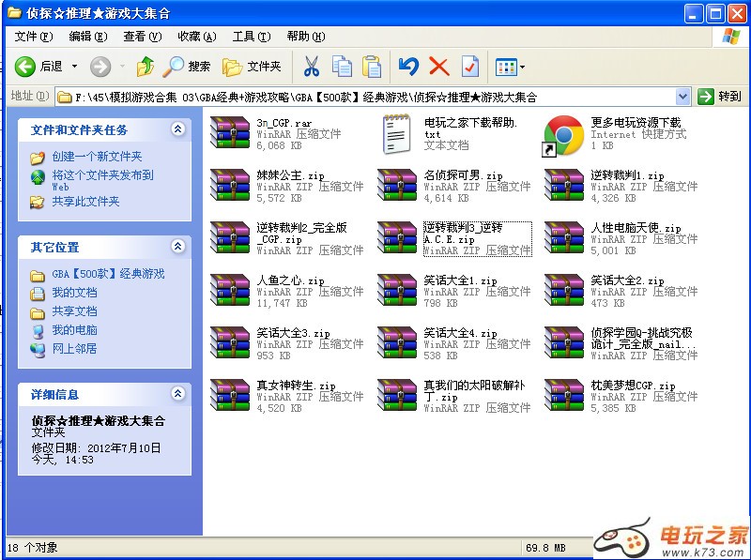This screenshot has width=751, height=560.
Task: Expand the address bar path dropdown arrow
Action: tap(682, 97)
